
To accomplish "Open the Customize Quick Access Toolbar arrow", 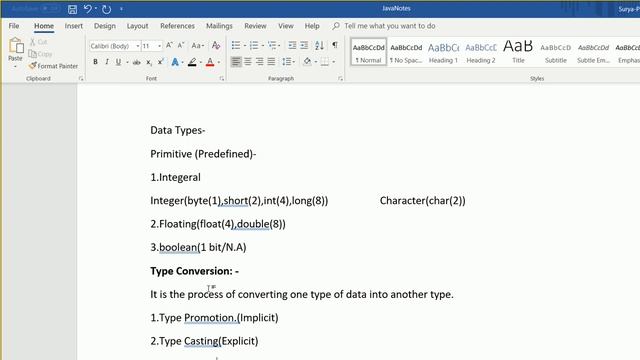I will tap(121, 9).
